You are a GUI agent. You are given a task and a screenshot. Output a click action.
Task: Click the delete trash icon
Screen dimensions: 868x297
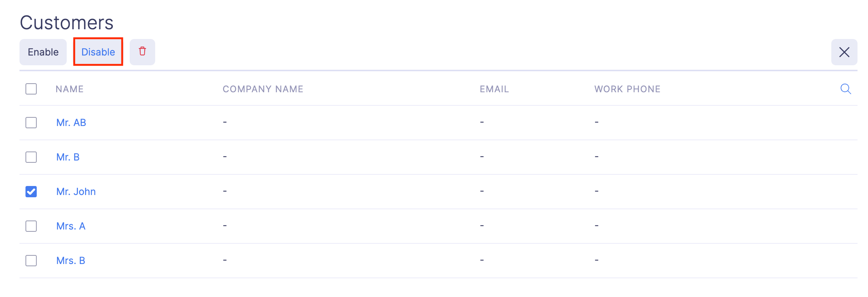142,52
